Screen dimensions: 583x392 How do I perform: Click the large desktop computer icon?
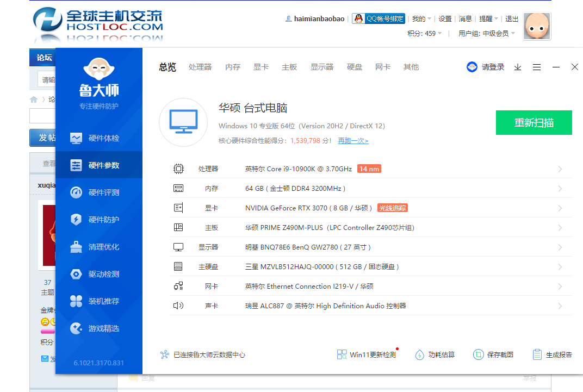click(183, 122)
